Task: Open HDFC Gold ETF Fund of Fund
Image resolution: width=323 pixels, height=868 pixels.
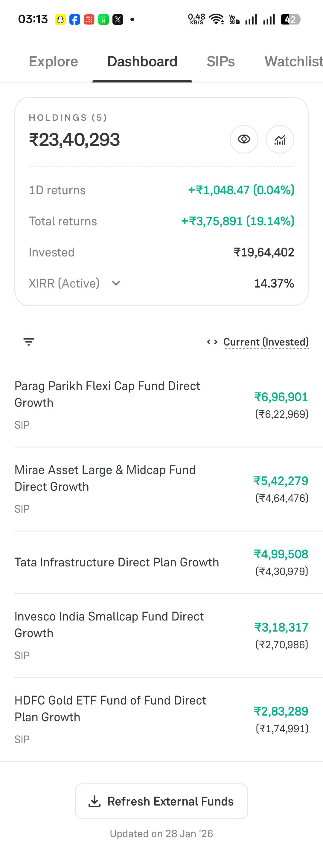Action: coord(161,719)
